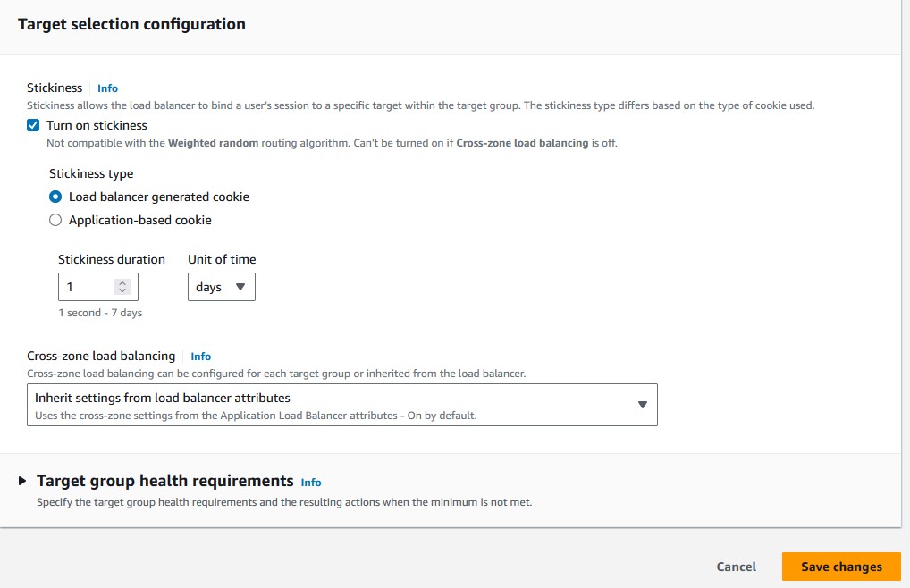Click the Unit of time label
The width and height of the screenshot is (910, 588).
tap(222, 260)
